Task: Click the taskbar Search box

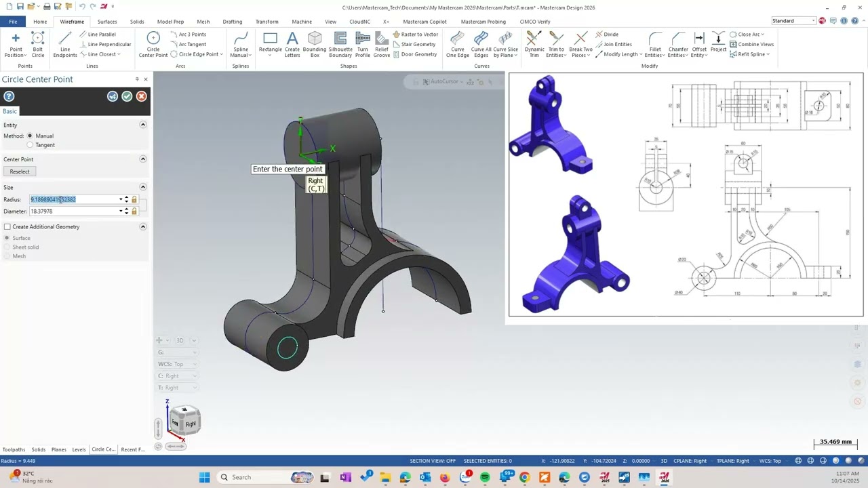Action: point(266,477)
